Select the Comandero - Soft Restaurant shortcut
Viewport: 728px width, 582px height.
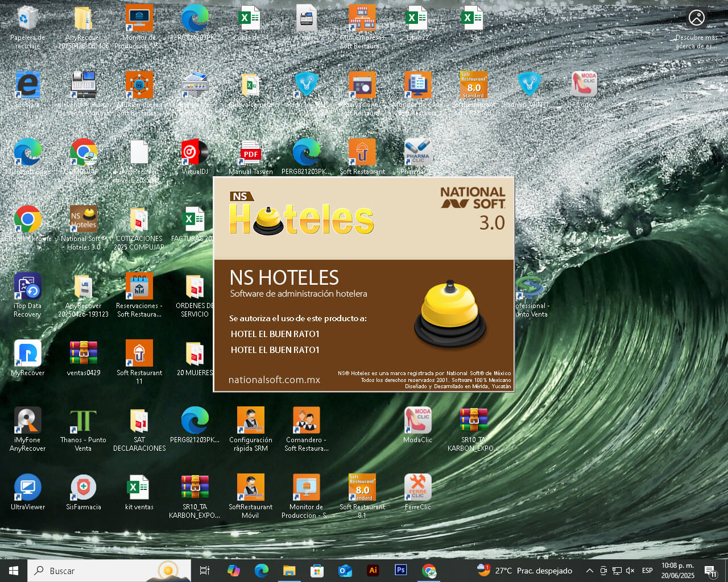click(x=306, y=429)
